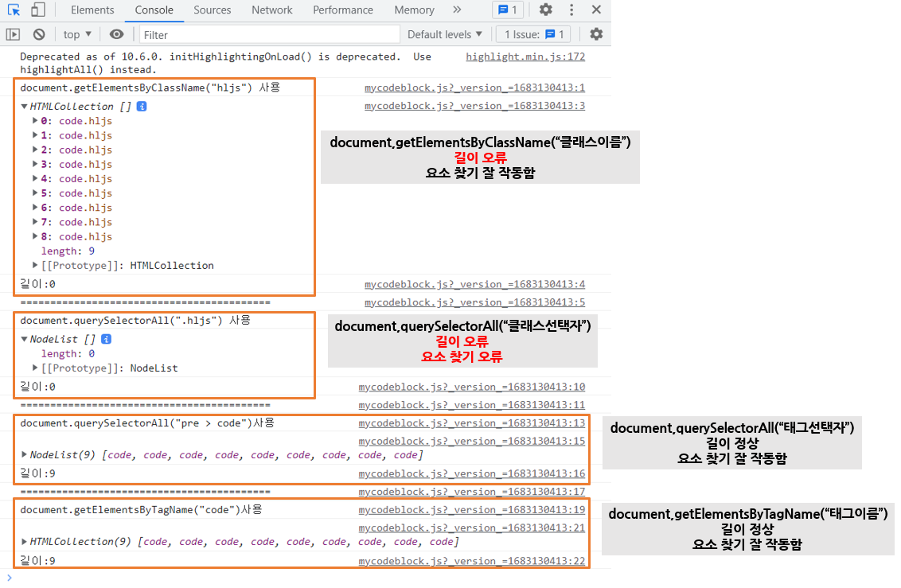Expand the NodeList(9) result
901x588 pixels.
pyautogui.click(x=24, y=455)
